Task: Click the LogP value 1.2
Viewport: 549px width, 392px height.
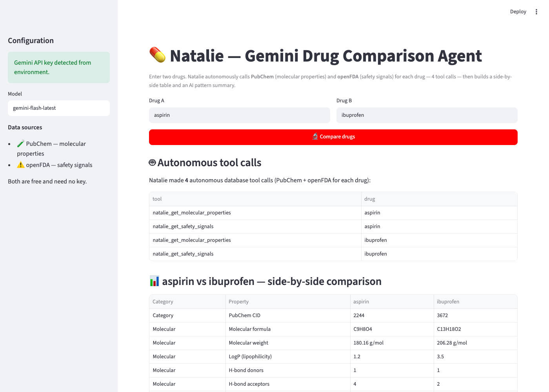Action: (x=392, y=357)
